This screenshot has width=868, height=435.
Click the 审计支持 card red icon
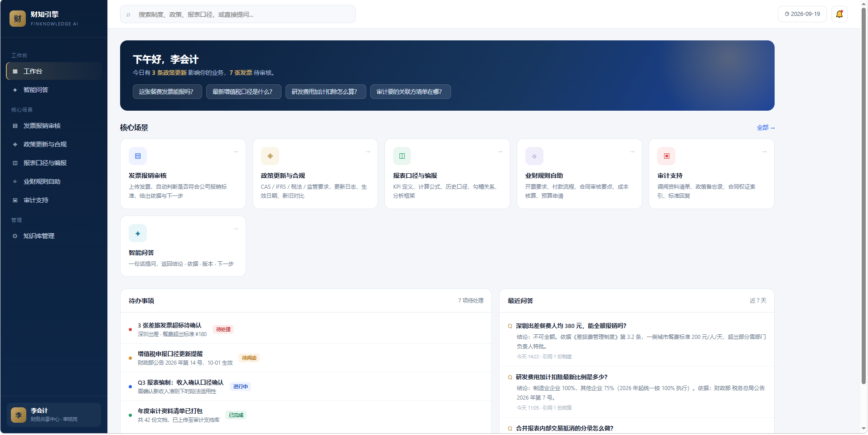[666, 156]
